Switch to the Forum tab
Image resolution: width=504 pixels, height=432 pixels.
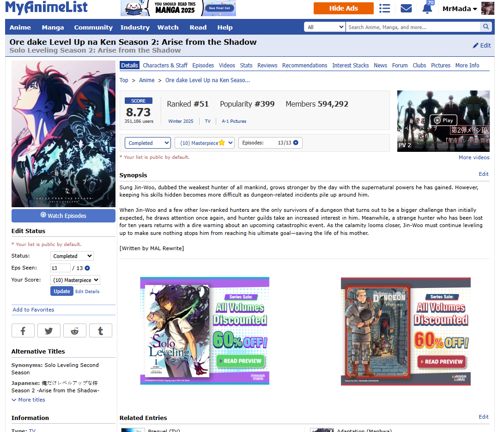pyautogui.click(x=400, y=65)
